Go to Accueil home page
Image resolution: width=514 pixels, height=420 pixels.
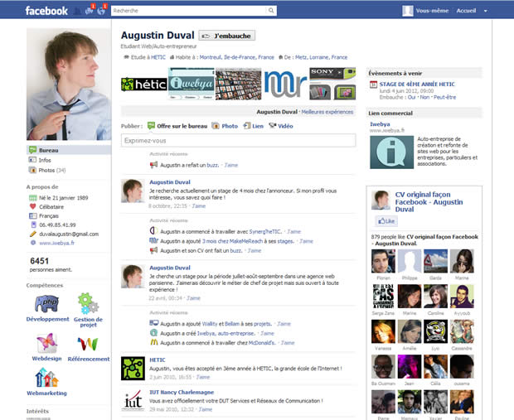point(466,11)
